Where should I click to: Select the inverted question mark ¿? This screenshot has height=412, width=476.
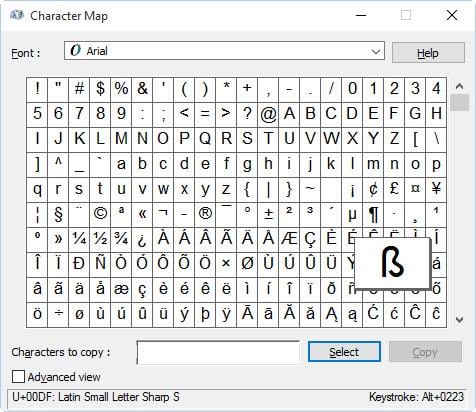(x=142, y=239)
